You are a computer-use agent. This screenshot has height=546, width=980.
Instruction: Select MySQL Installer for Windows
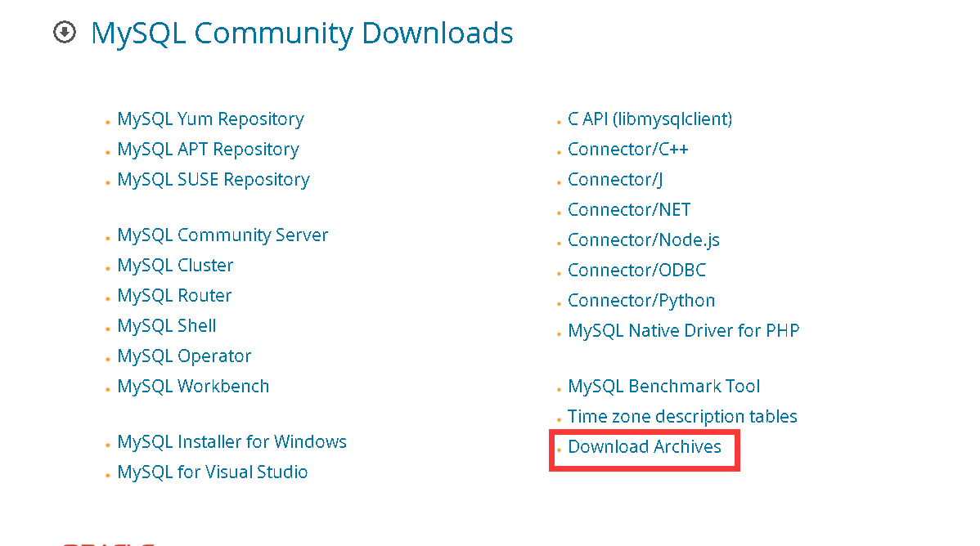(x=232, y=441)
